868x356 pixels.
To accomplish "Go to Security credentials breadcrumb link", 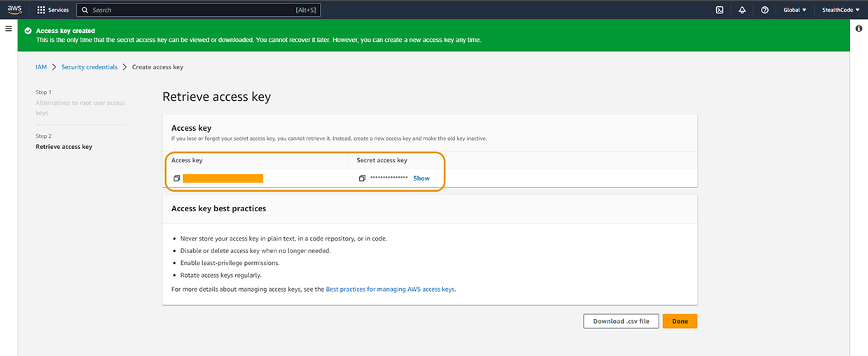I will (90, 67).
